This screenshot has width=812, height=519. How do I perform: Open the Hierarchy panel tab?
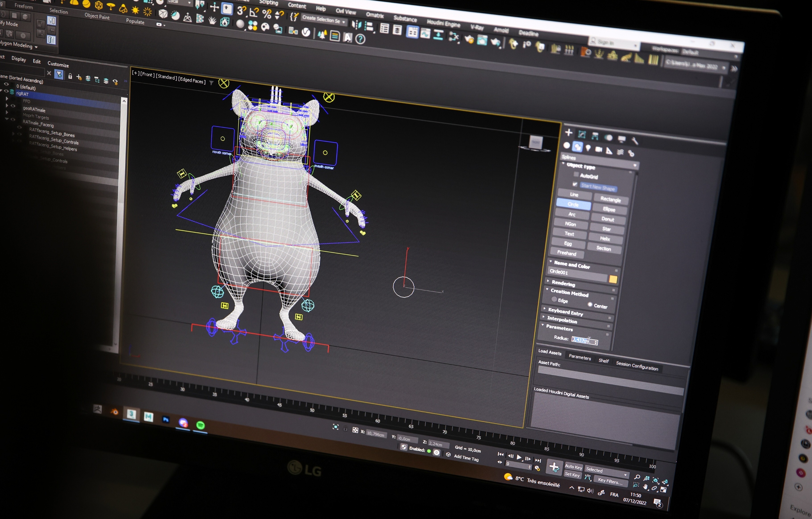pyautogui.click(x=595, y=136)
